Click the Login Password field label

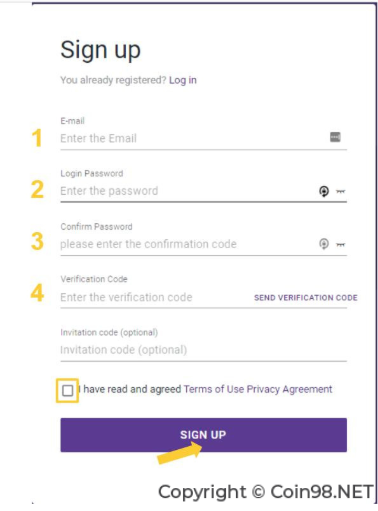pos(92,174)
